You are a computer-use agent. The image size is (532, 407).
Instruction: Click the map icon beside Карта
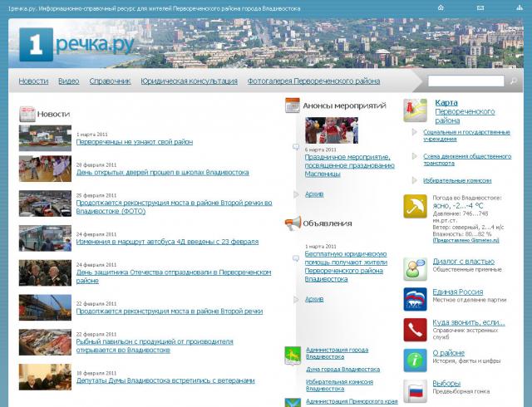click(416, 110)
